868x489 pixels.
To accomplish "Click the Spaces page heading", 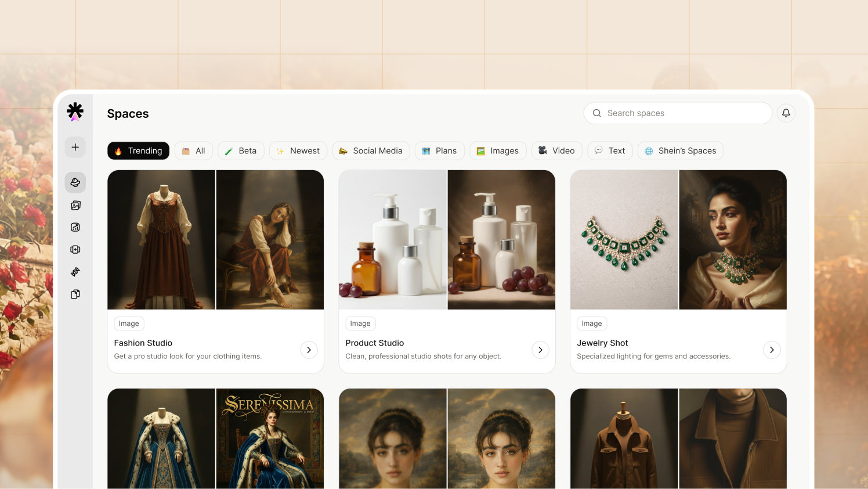I will [x=128, y=114].
